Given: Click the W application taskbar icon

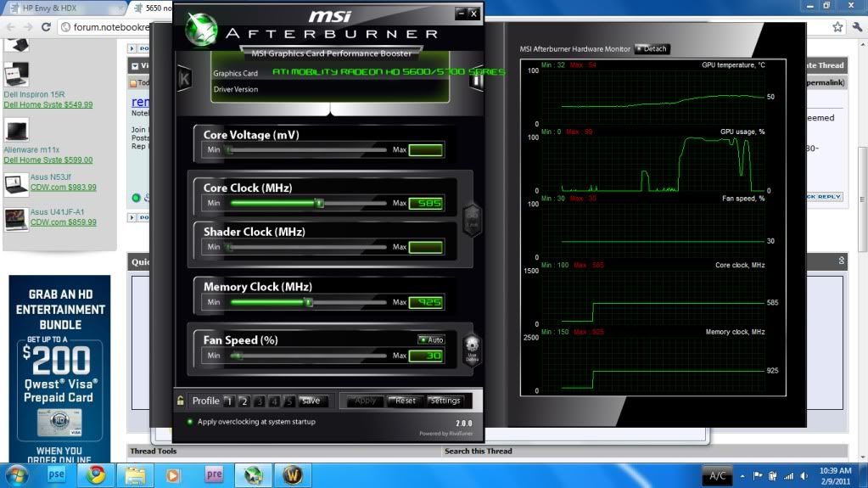Looking at the screenshot, I should pos(292,475).
